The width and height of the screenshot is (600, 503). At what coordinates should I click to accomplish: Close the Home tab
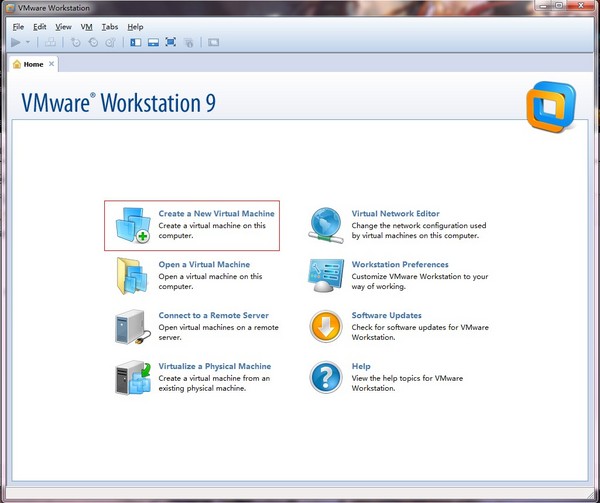coord(52,64)
